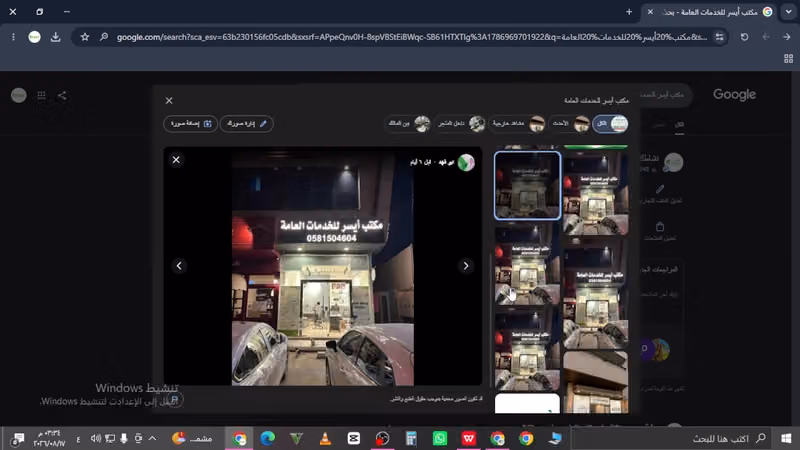Open the tab search dropdown arrow

788,12
